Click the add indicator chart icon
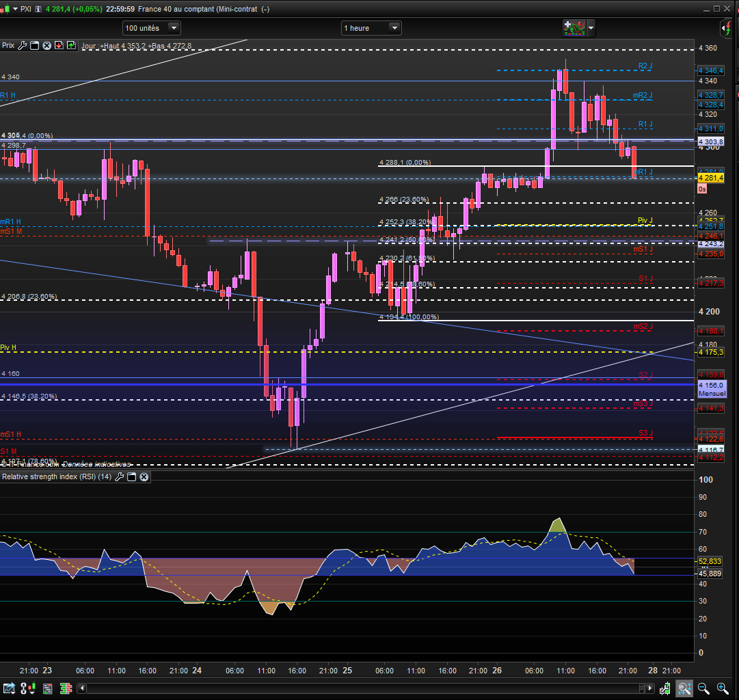 point(573,28)
